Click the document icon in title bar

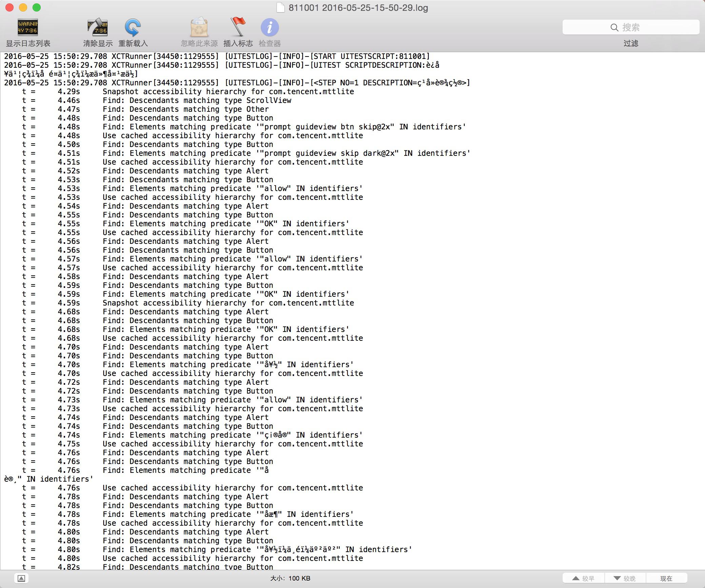281,7
